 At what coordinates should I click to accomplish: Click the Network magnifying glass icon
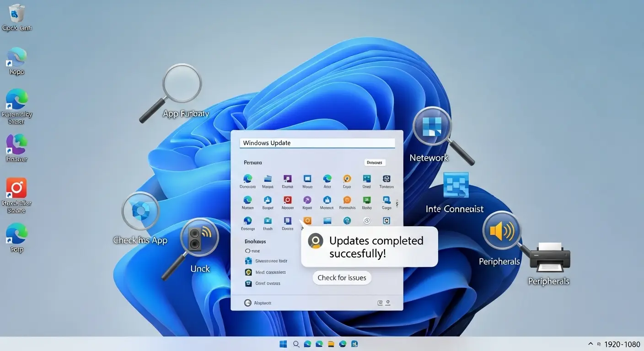(443, 135)
